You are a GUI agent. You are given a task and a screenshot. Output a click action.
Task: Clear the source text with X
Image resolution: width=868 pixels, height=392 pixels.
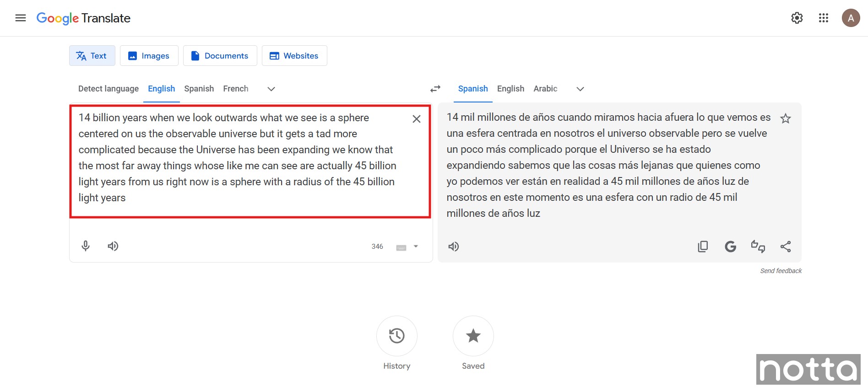(416, 119)
